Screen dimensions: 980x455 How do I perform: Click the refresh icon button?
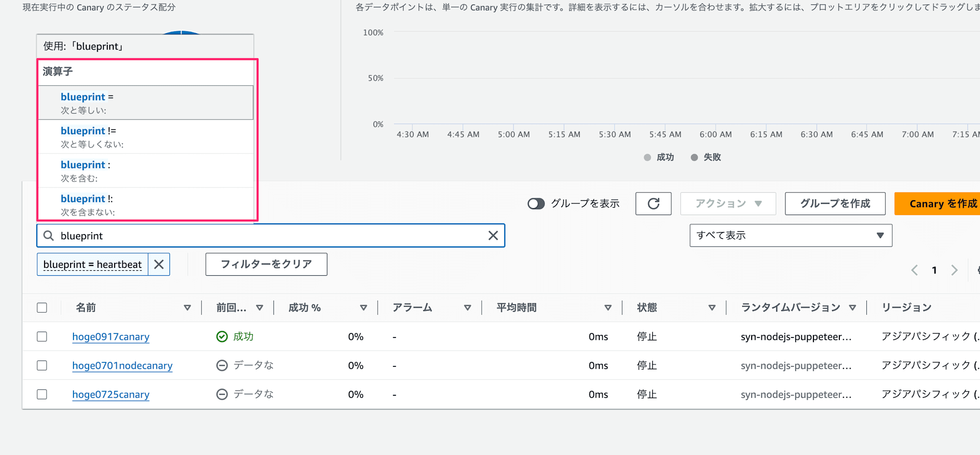[653, 203]
